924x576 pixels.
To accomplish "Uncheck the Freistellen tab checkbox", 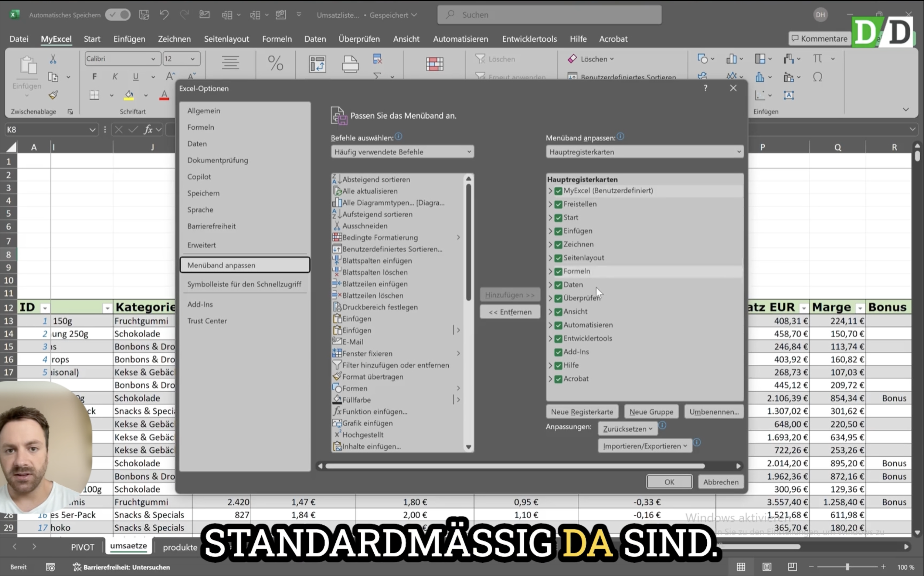I will (x=558, y=204).
